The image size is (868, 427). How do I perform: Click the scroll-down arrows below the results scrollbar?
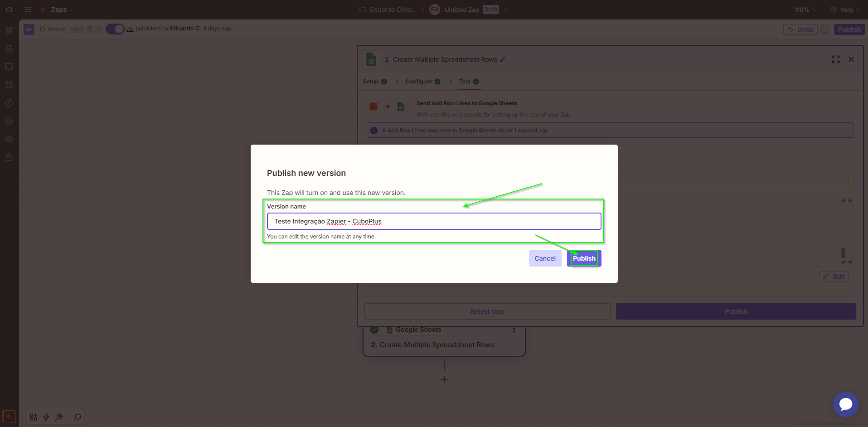[847, 262]
